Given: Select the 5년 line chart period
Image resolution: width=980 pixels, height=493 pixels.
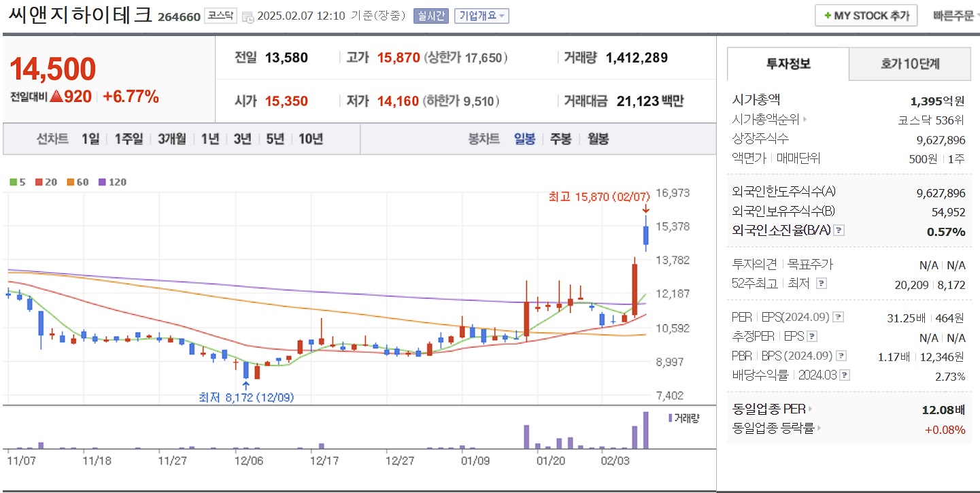Looking at the screenshot, I should [x=275, y=139].
